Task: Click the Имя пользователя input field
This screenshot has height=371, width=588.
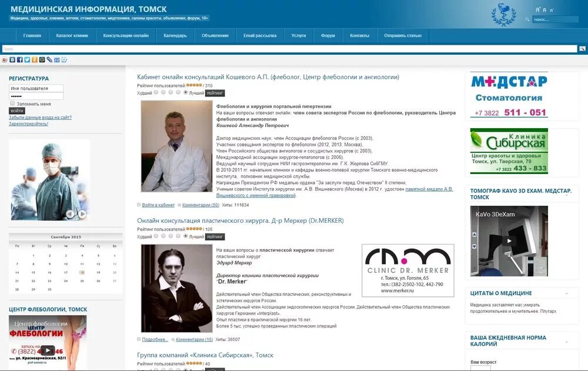Action: (36, 88)
